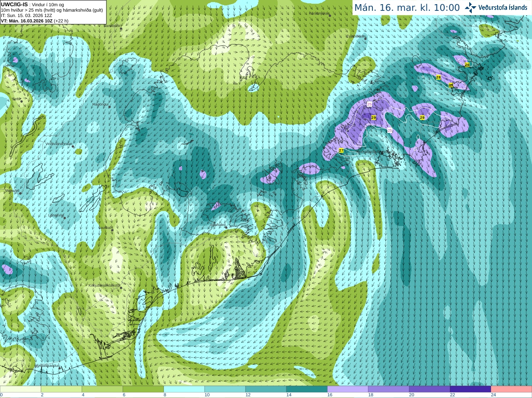Select the IT: Sun. 15. 03. 2026 12Z line

pos(26,15)
